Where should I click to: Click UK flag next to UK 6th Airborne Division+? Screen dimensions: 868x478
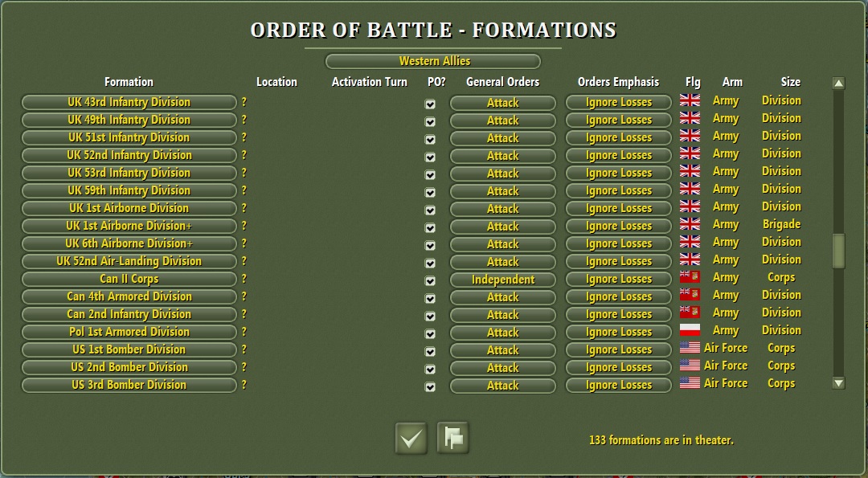click(691, 242)
